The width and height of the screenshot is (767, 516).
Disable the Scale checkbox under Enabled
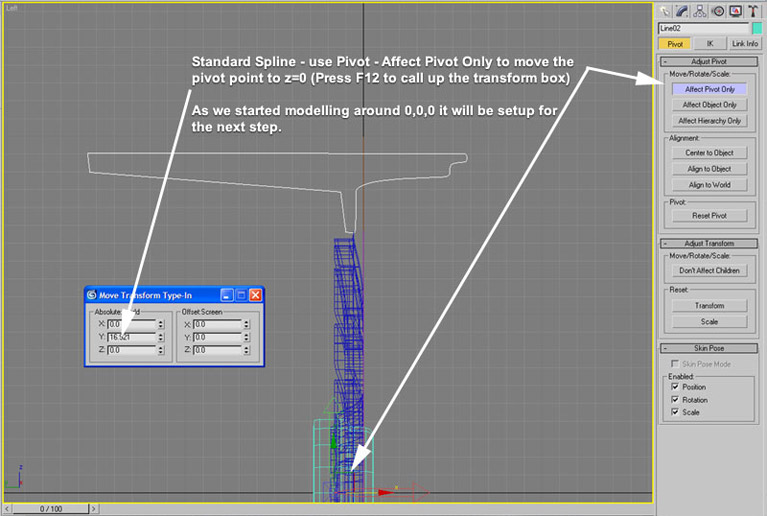tap(675, 411)
